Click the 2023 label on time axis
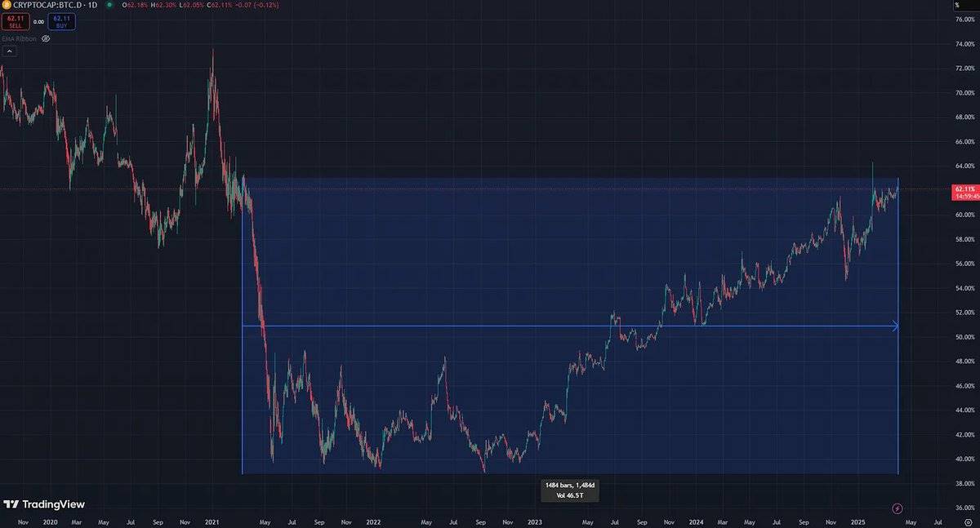The width and height of the screenshot is (980, 528). tap(534, 521)
